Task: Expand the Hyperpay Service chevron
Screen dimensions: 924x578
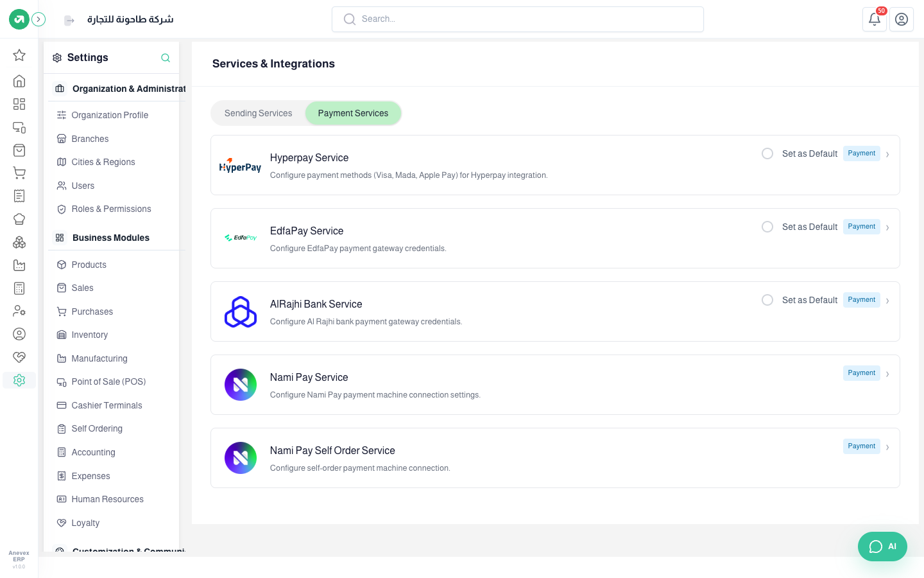Action: (887, 154)
